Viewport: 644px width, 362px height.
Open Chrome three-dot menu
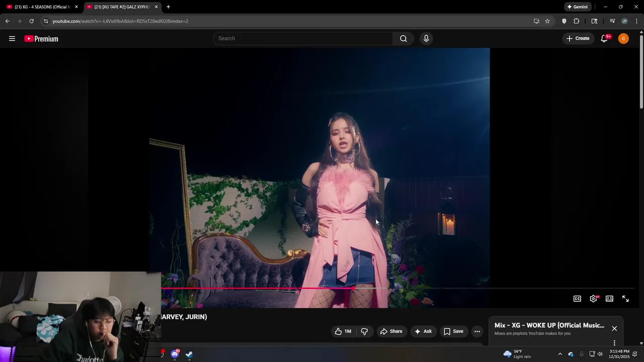(636, 21)
